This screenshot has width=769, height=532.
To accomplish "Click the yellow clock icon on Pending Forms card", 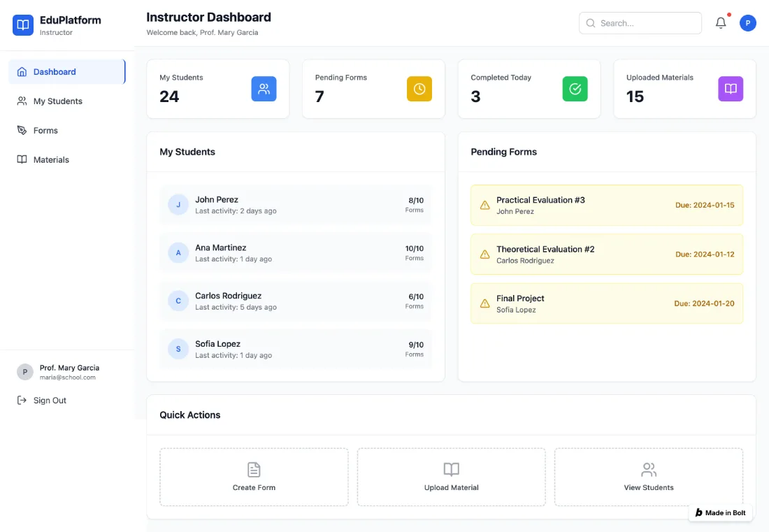I will tap(419, 89).
